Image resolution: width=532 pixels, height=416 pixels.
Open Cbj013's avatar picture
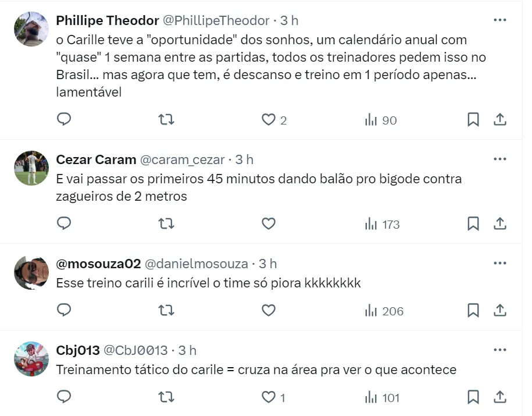pyautogui.click(x=31, y=358)
